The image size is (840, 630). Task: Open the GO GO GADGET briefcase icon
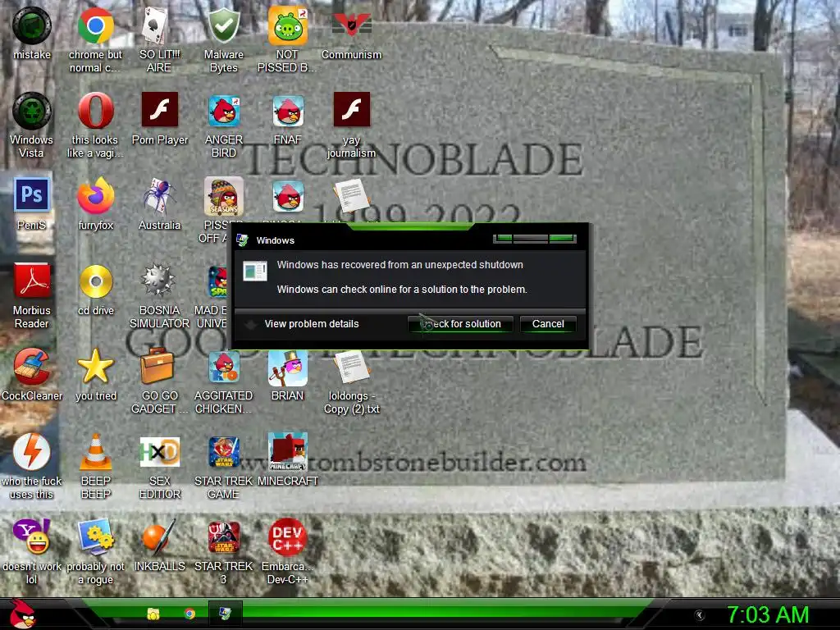tap(157, 365)
